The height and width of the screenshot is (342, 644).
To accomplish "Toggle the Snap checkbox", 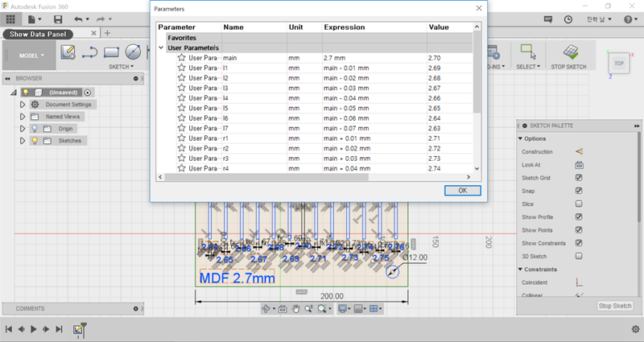I will pos(579,191).
